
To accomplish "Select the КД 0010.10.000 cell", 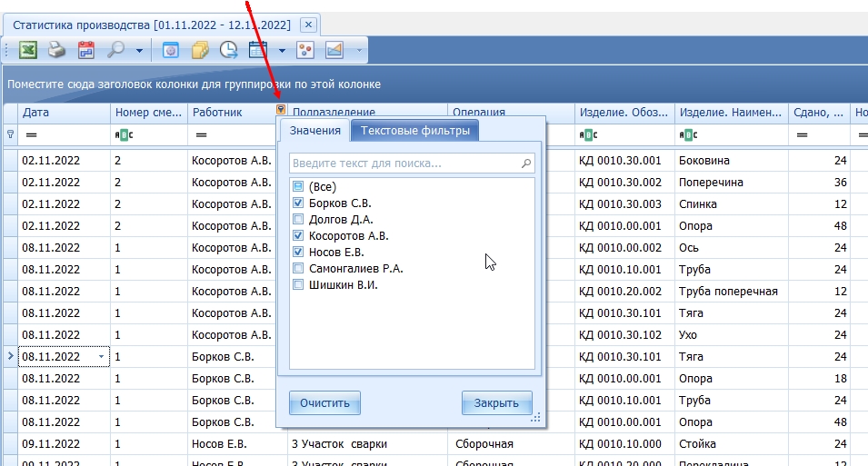I will pyautogui.click(x=624, y=444).
